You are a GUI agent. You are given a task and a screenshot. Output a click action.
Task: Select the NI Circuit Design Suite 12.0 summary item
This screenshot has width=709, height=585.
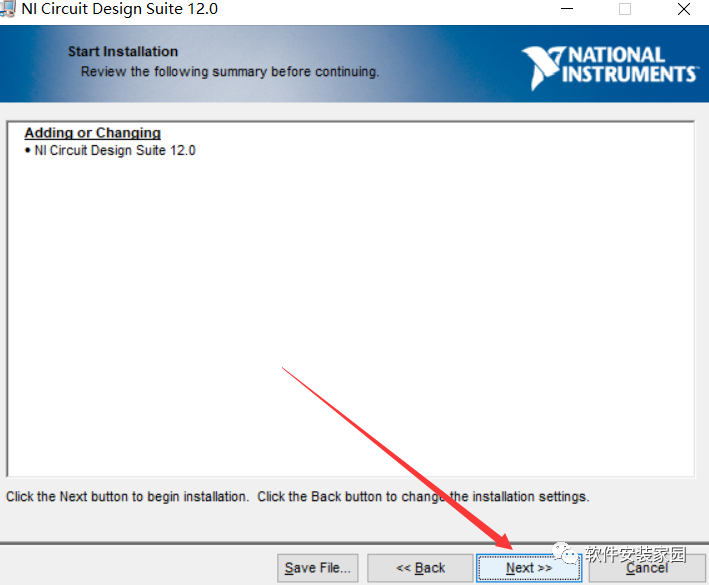tap(114, 151)
